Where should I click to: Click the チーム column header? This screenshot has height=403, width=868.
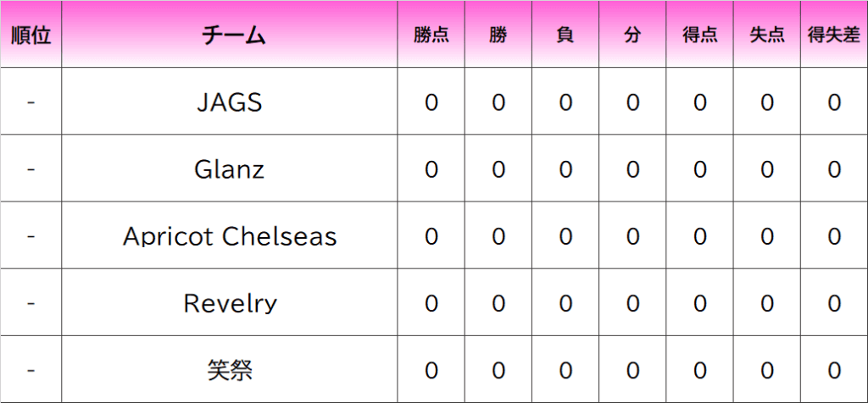coord(230,36)
